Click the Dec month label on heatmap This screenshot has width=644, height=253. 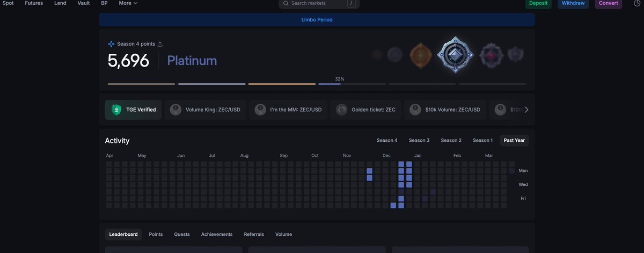pyautogui.click(x=386, y=156)
